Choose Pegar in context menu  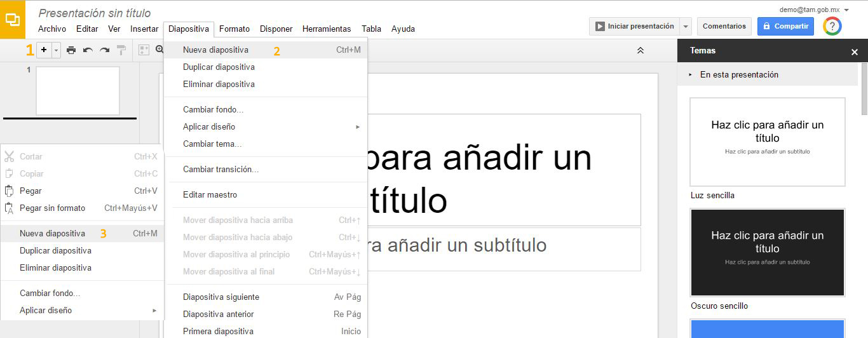82,191
